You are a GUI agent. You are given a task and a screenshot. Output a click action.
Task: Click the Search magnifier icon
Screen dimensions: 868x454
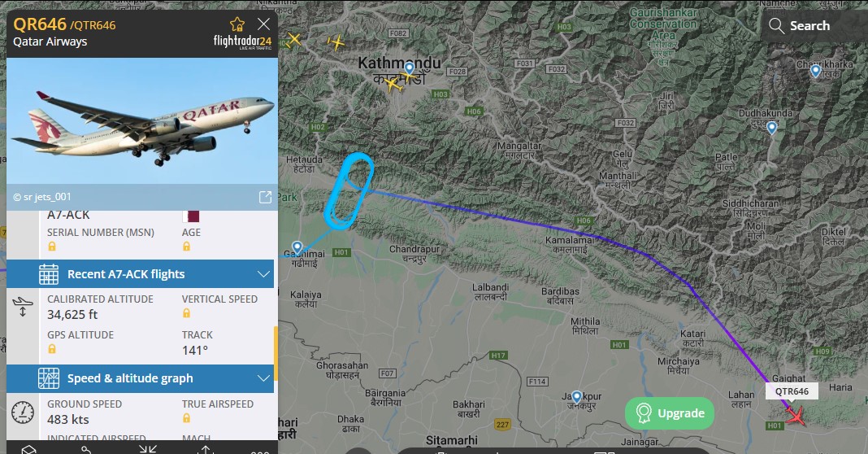776,25
